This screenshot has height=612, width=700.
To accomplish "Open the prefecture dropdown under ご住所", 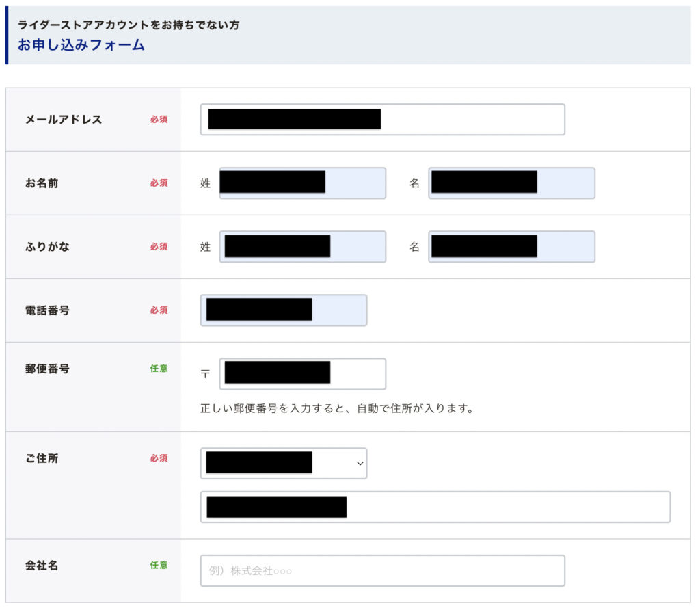I will tap(283, 464).
